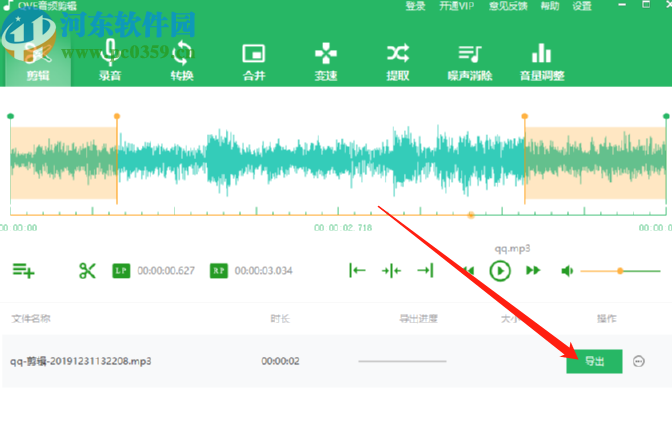
Task: Open the 转换 format convert tool
Action: (182, 61)
